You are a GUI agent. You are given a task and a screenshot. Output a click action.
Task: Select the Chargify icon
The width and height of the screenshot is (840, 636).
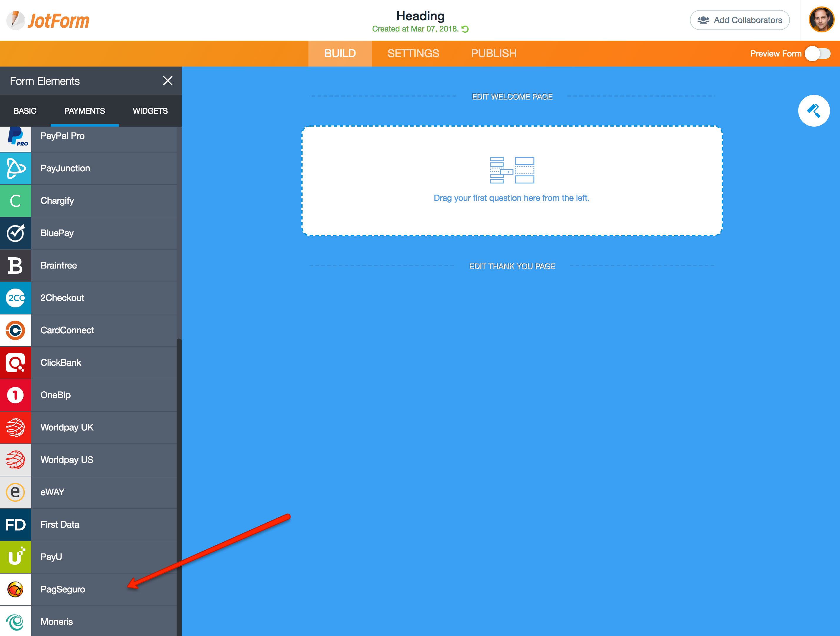(x=16, y=201)
